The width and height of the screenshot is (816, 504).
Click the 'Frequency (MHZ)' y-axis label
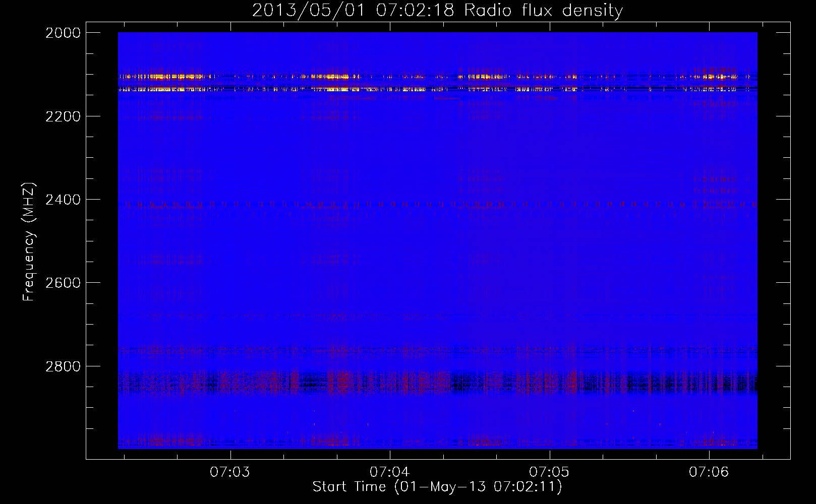pos(29,242)
